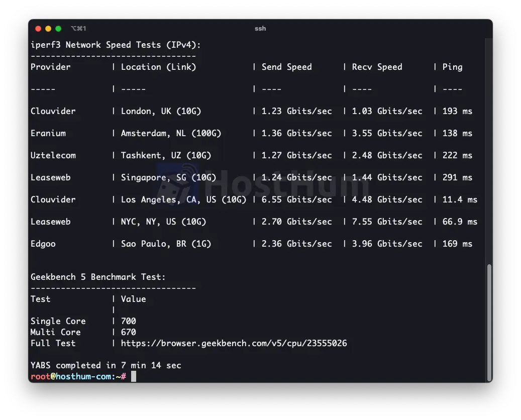Click 'Uztelecom' provider name
The image size is (521, 420).
pos(53,155)
